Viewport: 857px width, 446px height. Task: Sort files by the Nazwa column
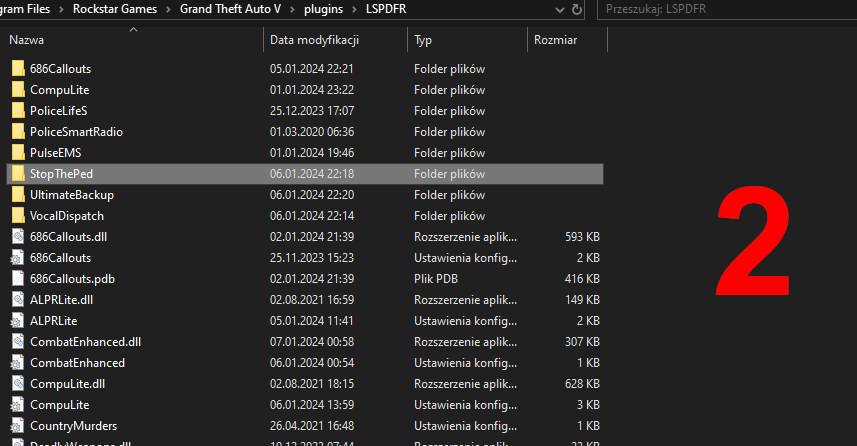click(26, 40)
